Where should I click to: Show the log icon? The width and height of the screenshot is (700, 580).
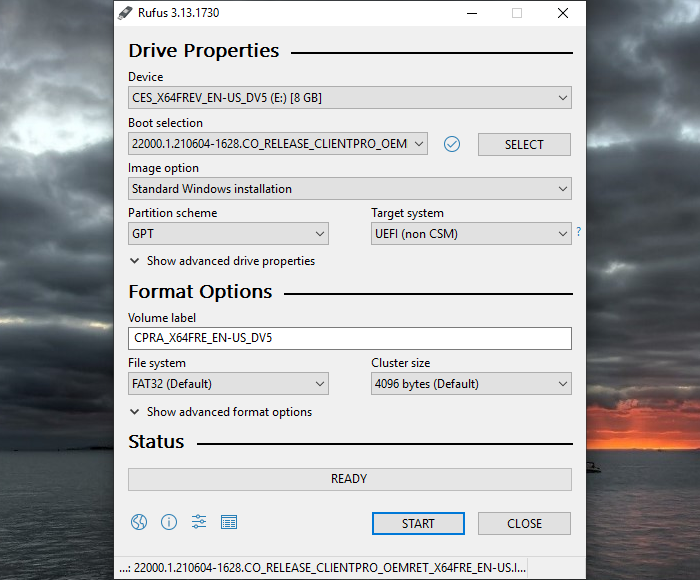pyautogui.click(x=229, y=522)
